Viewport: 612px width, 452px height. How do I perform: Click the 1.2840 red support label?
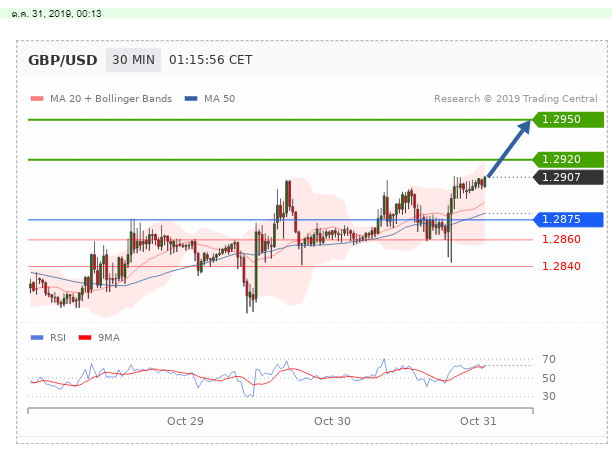(561, 266)
